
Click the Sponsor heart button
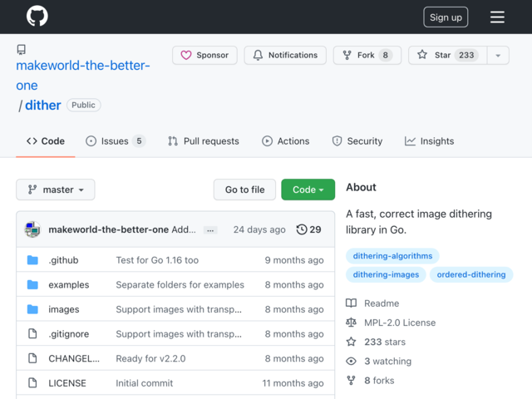click(x=204, y=55)
